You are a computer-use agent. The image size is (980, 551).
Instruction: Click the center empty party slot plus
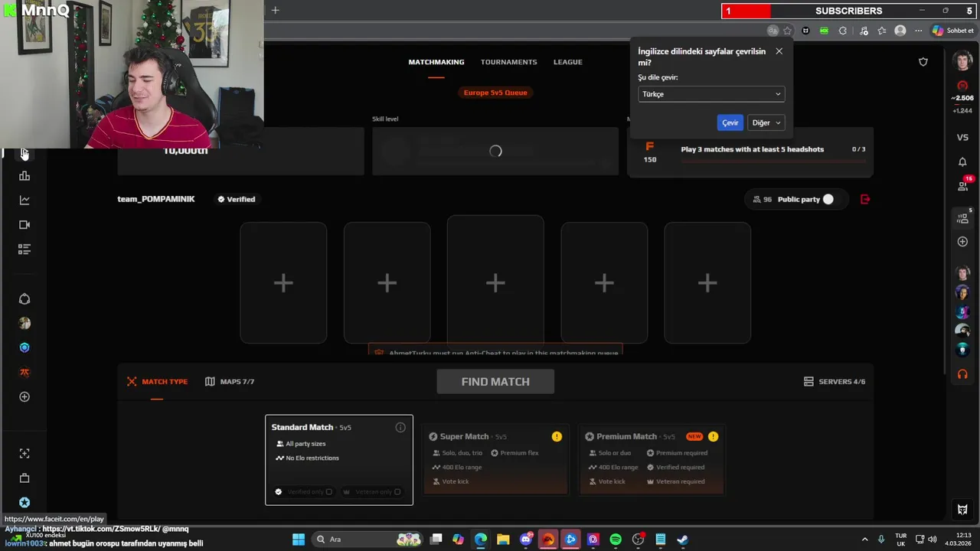point(495,283)
